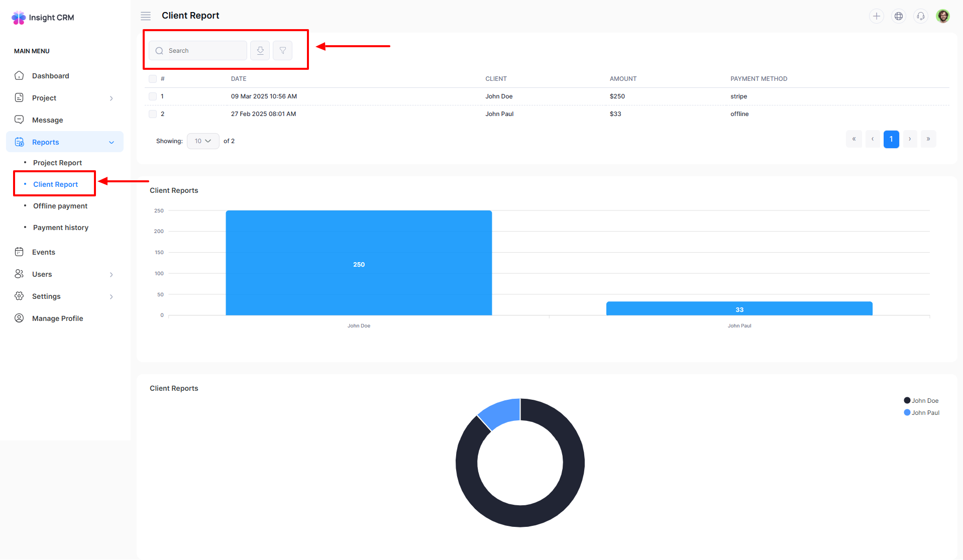
Task: Expand the Project menu chevron
Action: coord(111,98)
